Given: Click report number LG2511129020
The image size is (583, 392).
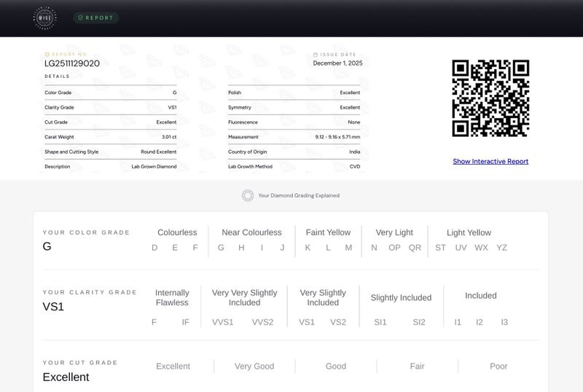Looking at the screenshot, I should pos(72,63).
